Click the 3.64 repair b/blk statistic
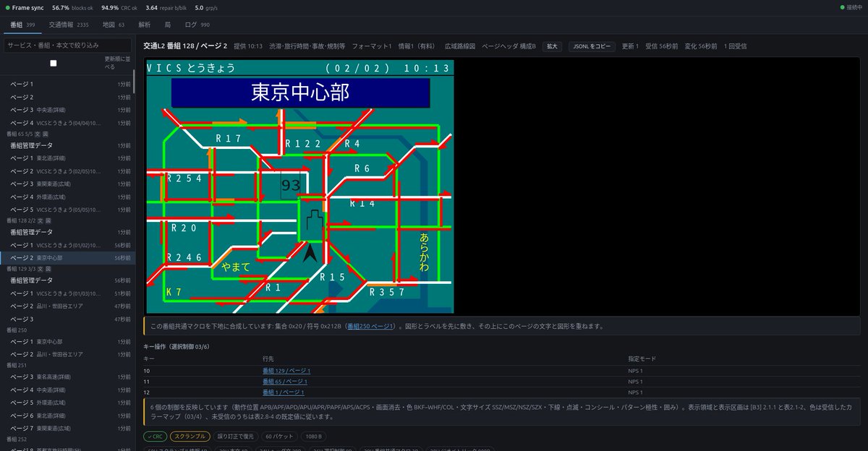Screen dimensions: 868x451 point(166,7)
